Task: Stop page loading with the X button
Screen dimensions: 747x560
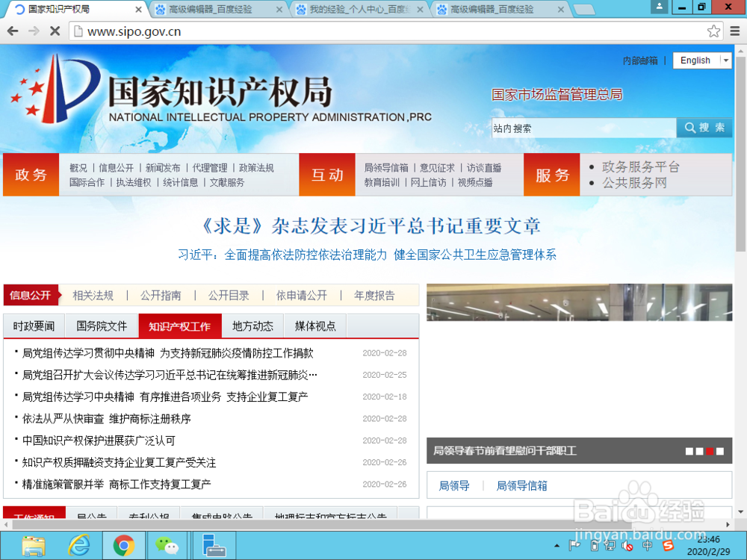Action: click(55, 31)
